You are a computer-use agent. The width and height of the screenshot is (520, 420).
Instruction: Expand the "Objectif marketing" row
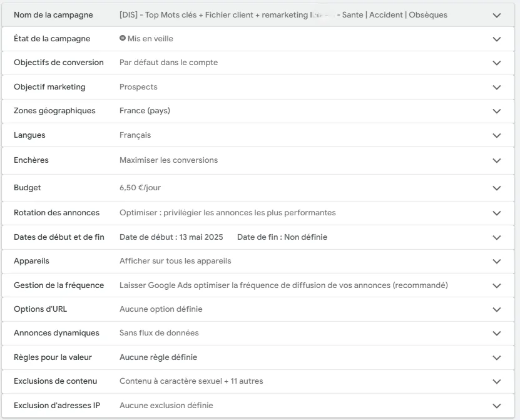[497, 87]
